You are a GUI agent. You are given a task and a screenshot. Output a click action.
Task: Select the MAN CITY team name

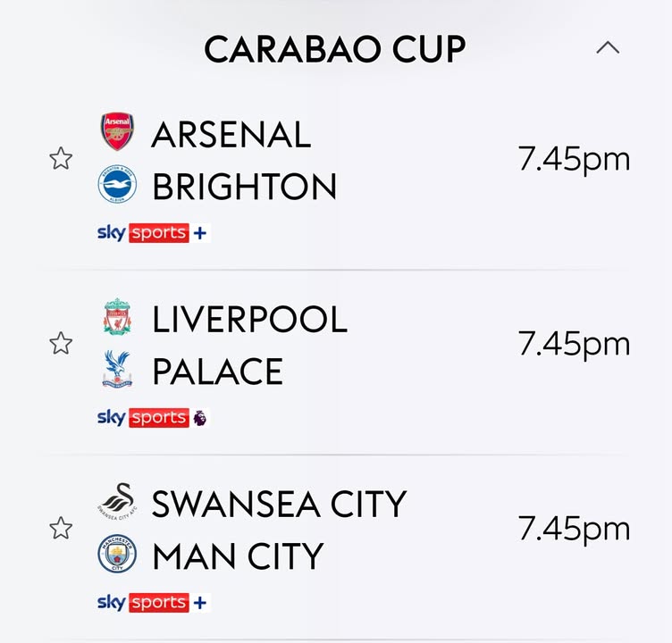[237, 557]
